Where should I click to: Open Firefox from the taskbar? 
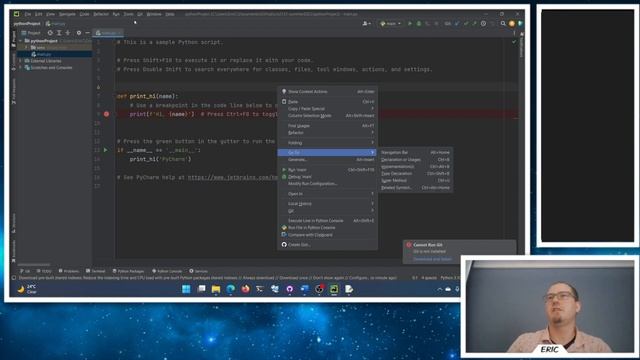click(x=245, y=289)
